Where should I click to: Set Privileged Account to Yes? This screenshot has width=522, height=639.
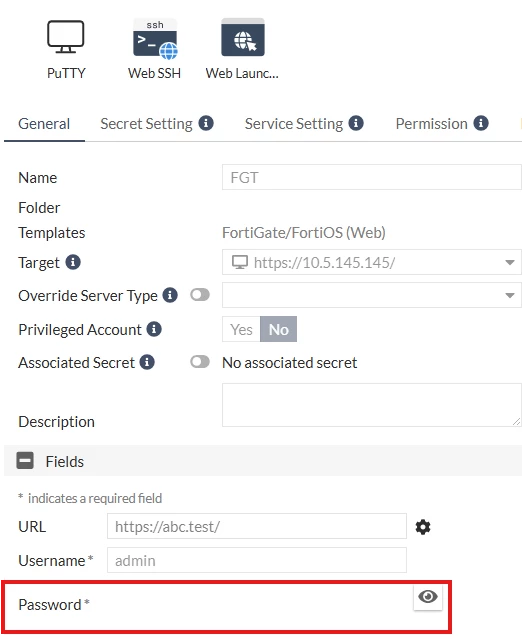tap(241, 329)
